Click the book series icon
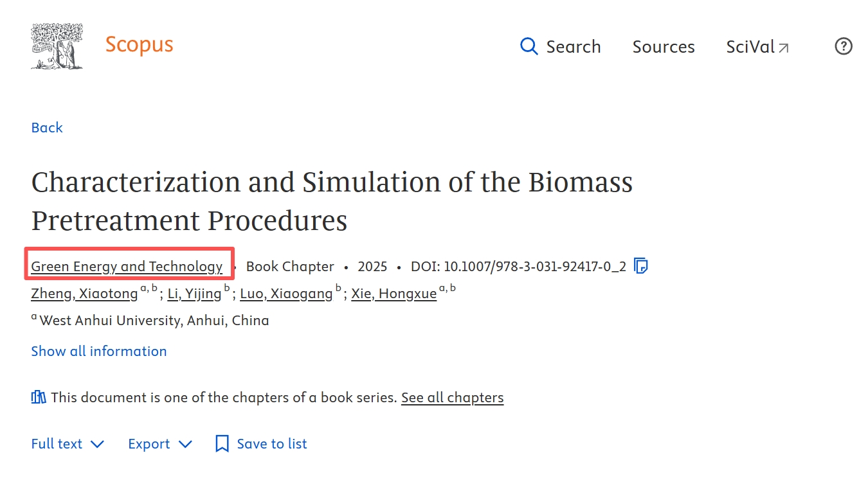 tap(39, 397)
